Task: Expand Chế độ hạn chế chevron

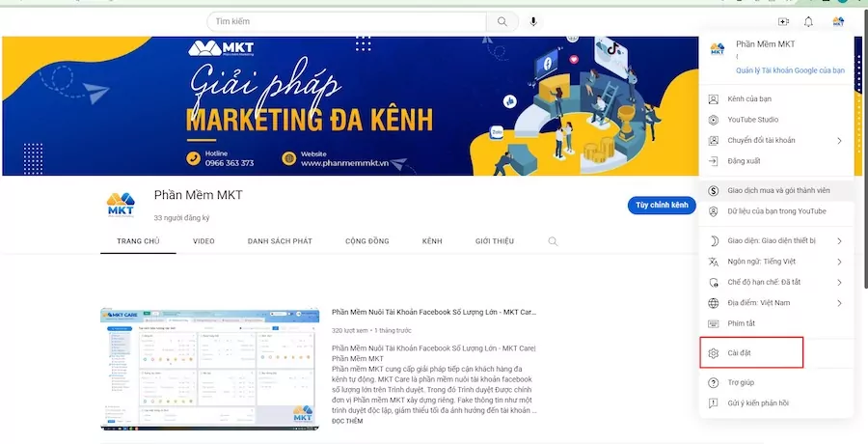Action: click(839, 282)
